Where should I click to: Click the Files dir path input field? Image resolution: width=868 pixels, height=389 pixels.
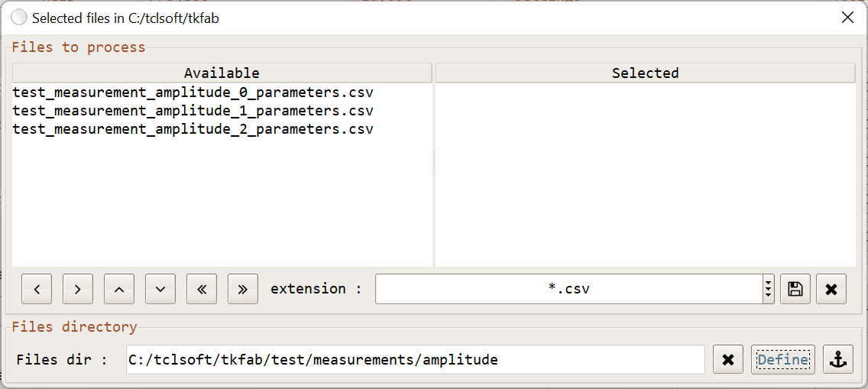coord(415,360)
